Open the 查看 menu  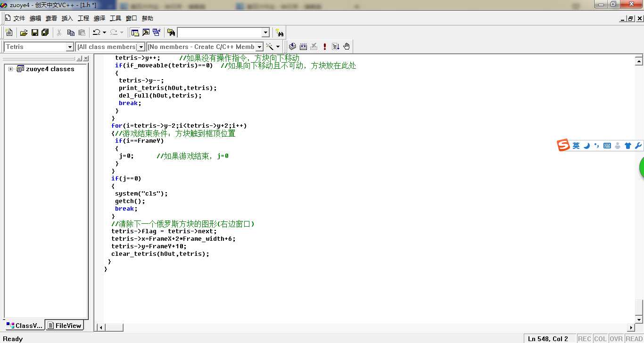click(51, 18)
